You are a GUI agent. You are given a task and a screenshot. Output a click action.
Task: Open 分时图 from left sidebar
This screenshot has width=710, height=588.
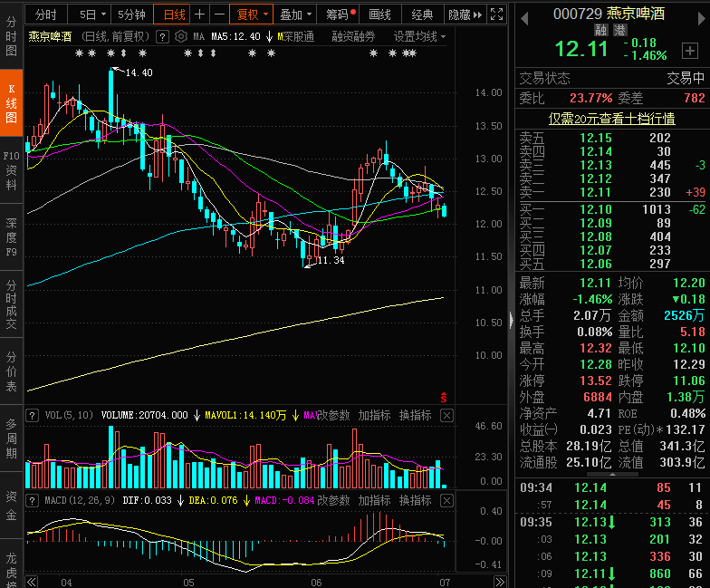(x=11, y=36)
